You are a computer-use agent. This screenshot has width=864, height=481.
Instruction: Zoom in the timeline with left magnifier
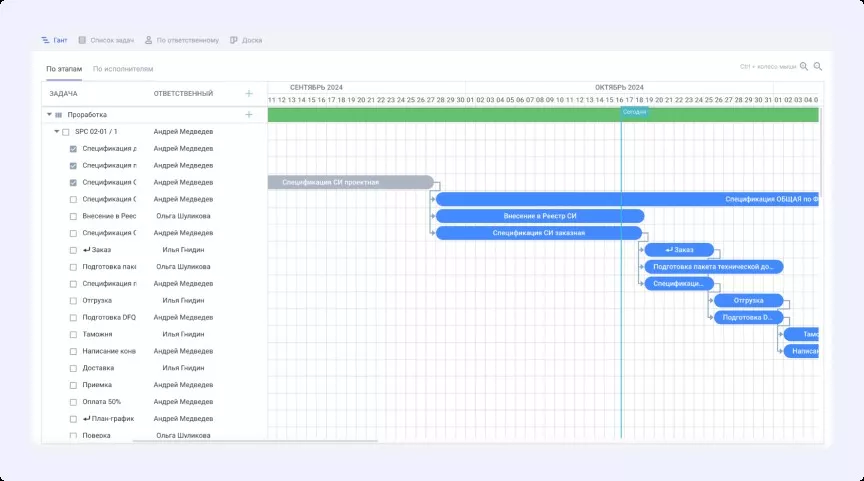point(804,67)
